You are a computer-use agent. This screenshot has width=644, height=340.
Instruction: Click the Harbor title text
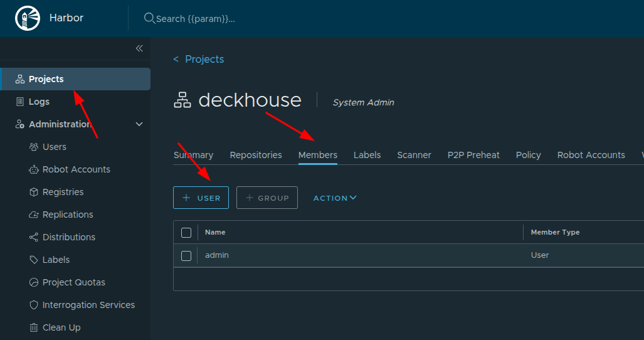(x=66, y=18)
